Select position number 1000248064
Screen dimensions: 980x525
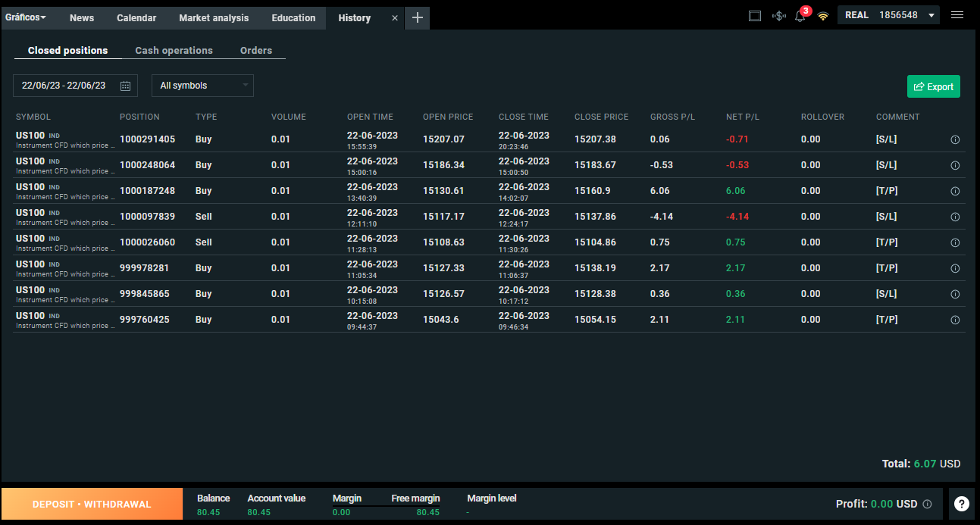(147, 165)
